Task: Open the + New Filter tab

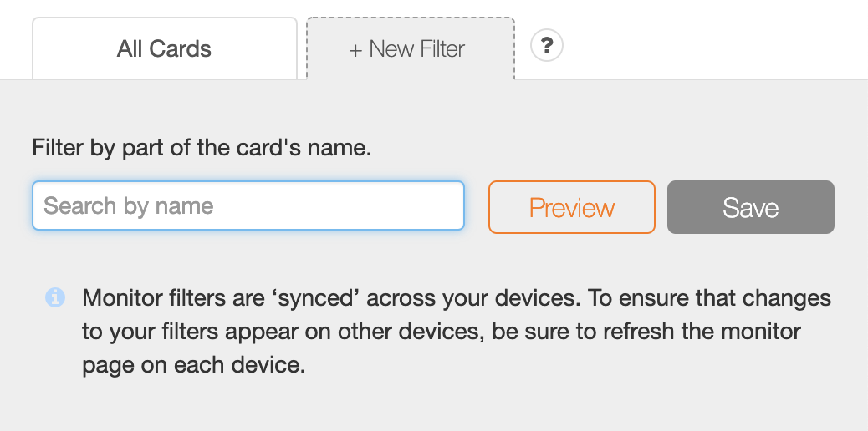Action: pos(411,49)
